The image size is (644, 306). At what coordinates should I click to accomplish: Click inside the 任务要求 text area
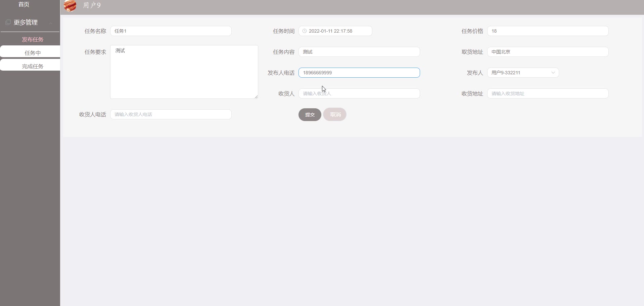point(184,72)
